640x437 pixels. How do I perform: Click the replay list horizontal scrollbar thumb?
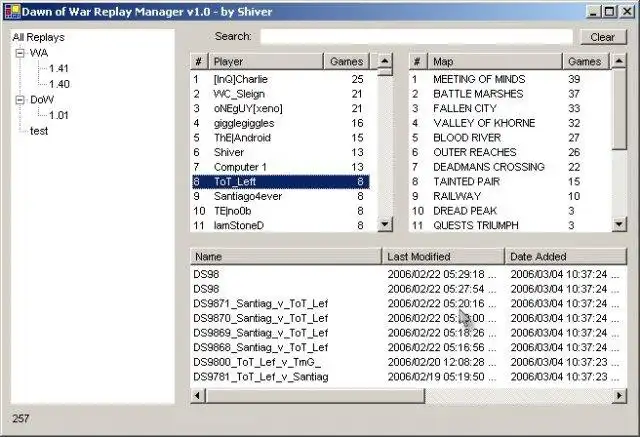pyautogui.click(x=315, y=395)
